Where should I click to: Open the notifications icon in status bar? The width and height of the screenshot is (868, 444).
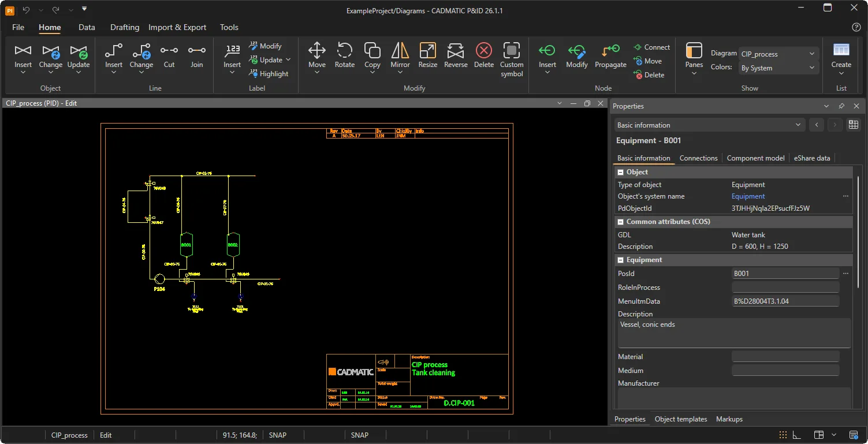(854, 435)
